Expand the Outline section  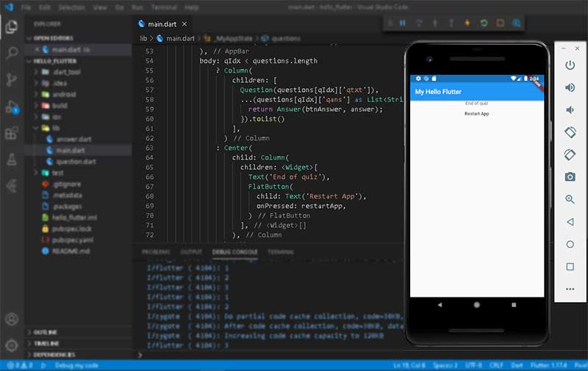point(46,332)
